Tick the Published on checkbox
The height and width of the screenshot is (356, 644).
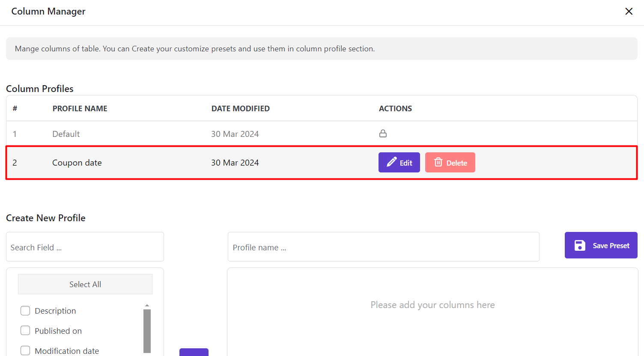tap(25, 331)
